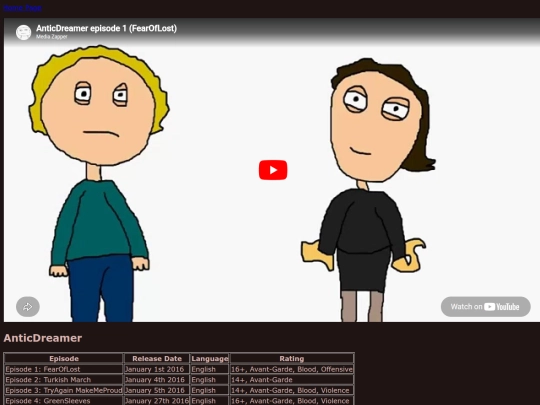Go to the Home Page link
This screenshot has height=405, width=540.
pos(23,8)
